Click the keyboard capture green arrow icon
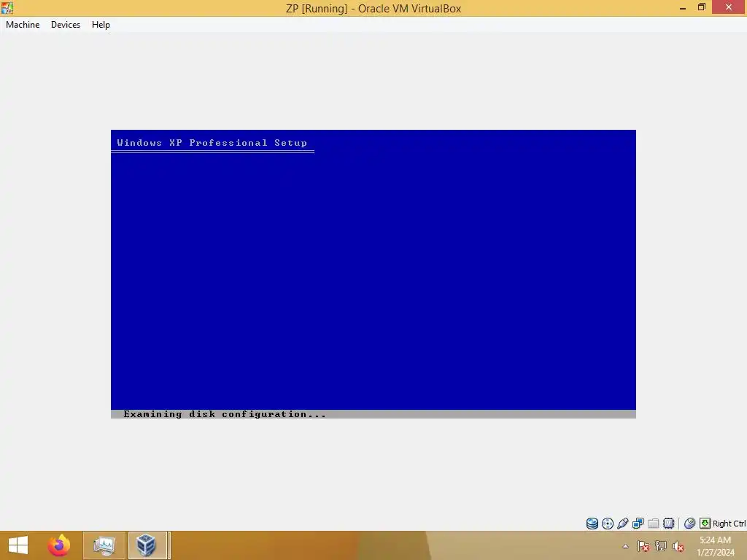 click(705, 524)
